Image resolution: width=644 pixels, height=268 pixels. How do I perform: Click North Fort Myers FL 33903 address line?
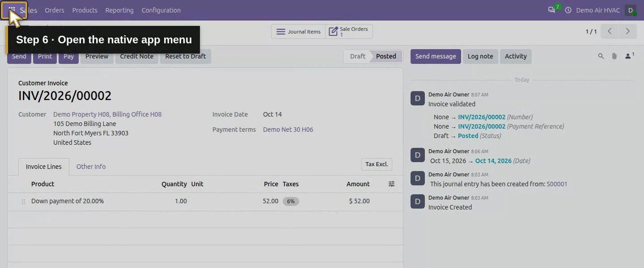pyautogui.click(x=91, y=133)
